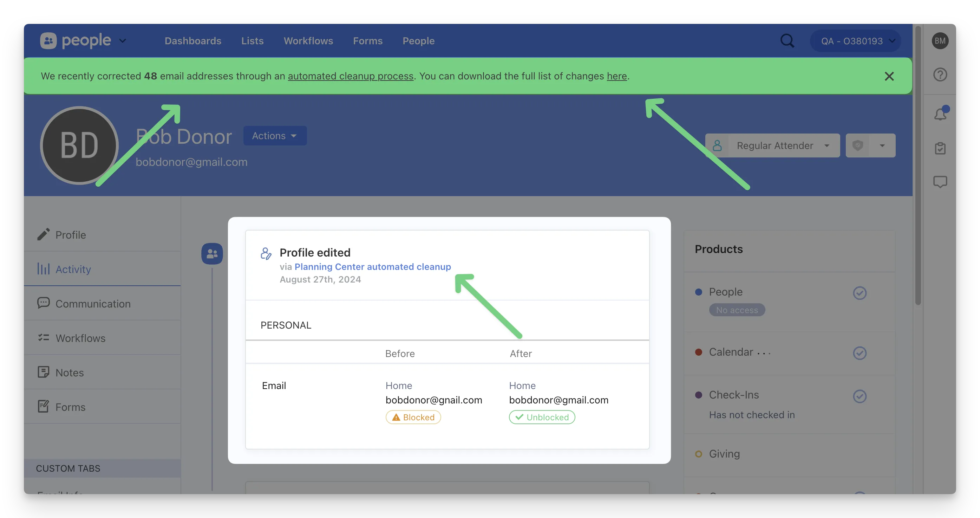Click the BD profile avatar photo
This screenshot has height=518, width=980.
(79, 146)
